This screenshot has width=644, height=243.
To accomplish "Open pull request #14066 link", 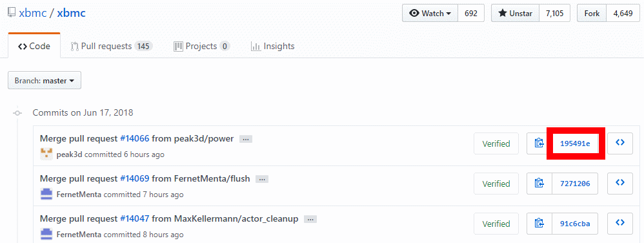I will tap(135, 138).
